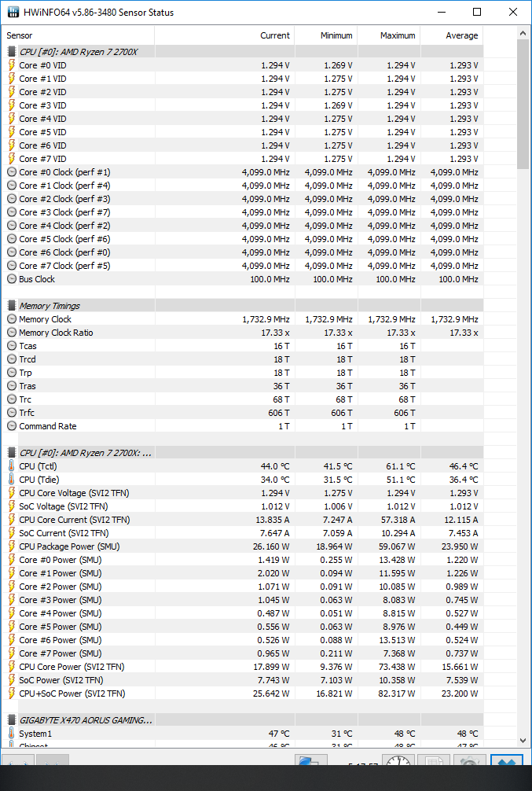Screen dimensions: 532x791
Task: Click the power icon for CPU Package Power (SMU)
Action: coord(12,546)
